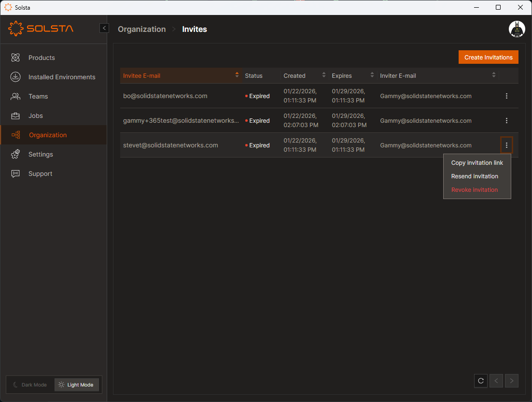Image resolution: width=532 pixels, height=402 pixels.
Task: Click Create Invitations button
Action: click(488, 57)
